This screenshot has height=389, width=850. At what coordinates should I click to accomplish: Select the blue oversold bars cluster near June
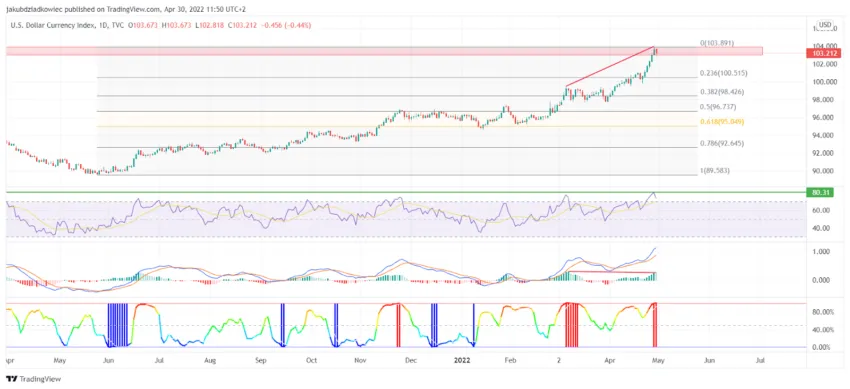click(x=119, y=325)
